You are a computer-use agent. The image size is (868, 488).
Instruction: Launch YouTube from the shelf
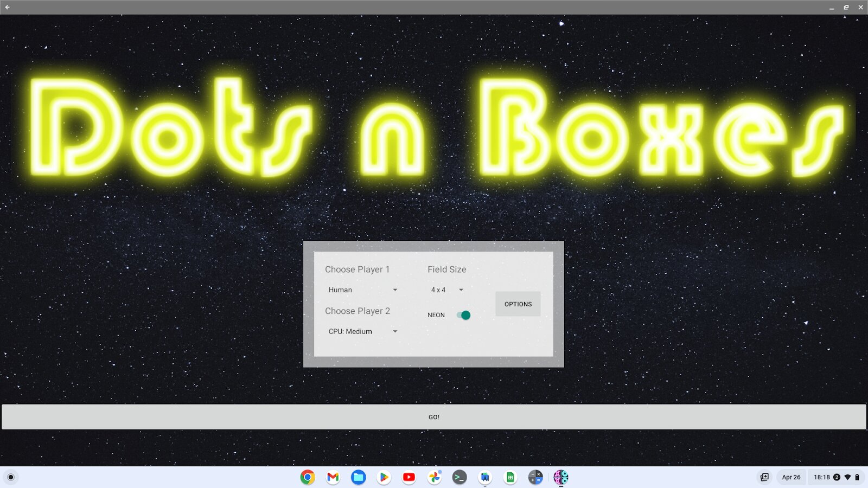(x=409, y=477)
